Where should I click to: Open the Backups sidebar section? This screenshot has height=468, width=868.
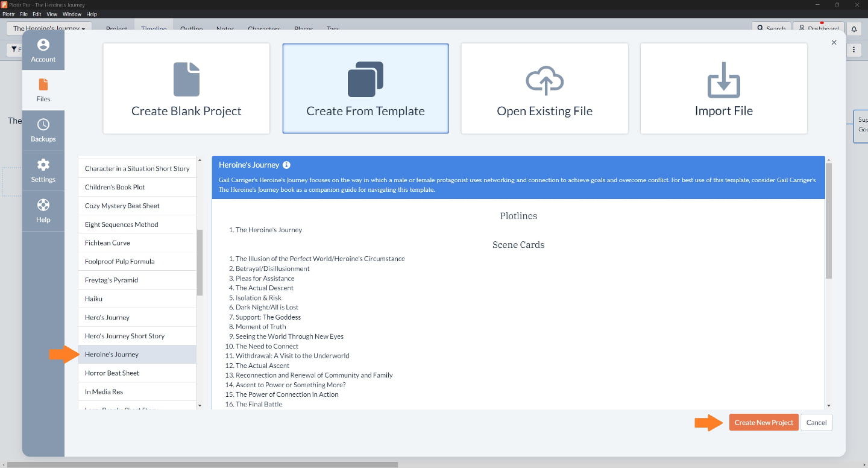point(43,131)
